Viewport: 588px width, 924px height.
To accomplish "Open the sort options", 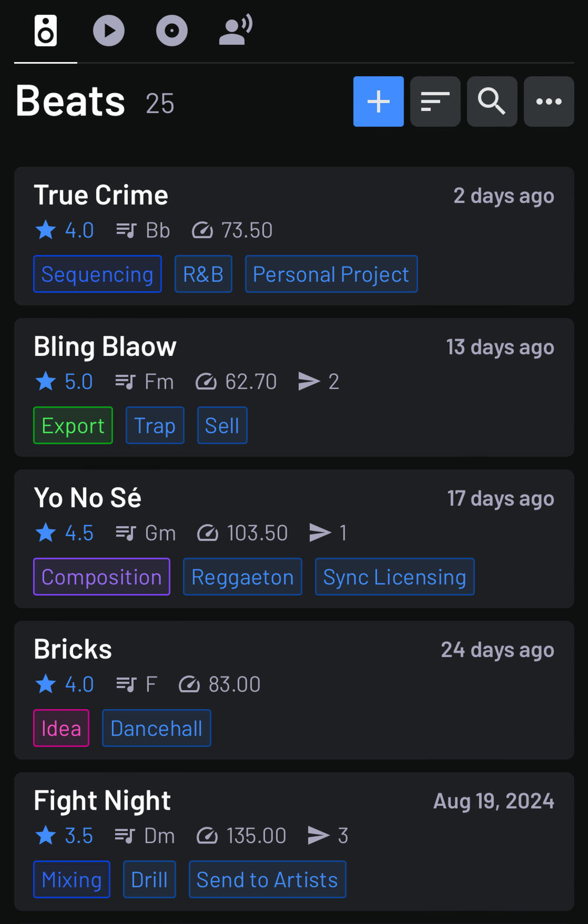I will point(435,102).
